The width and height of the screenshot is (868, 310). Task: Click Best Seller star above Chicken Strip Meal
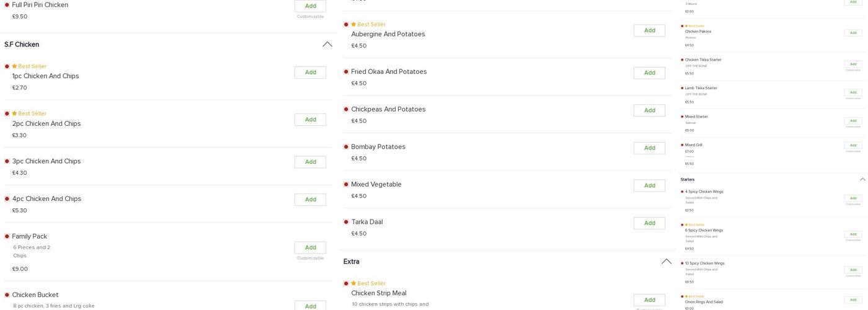tap(353, 283)
